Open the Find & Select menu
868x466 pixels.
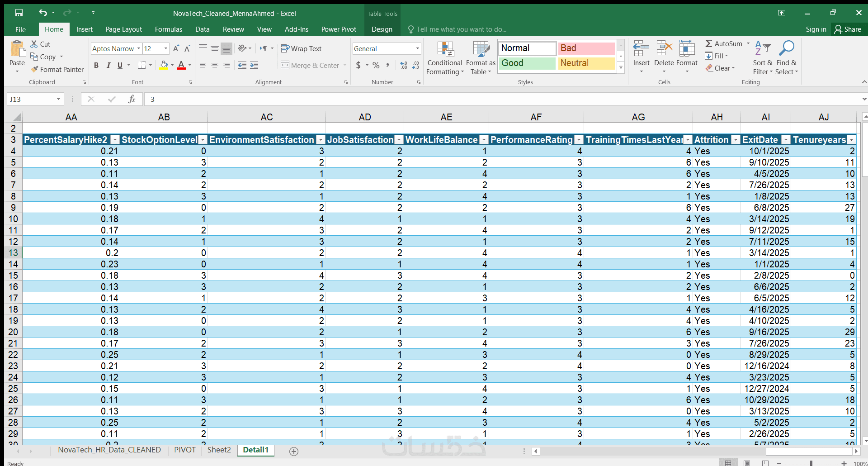(787, 58)
